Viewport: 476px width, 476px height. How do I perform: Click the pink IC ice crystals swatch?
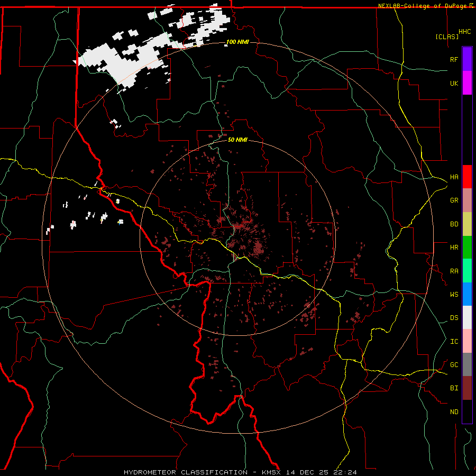coord(467,341)
